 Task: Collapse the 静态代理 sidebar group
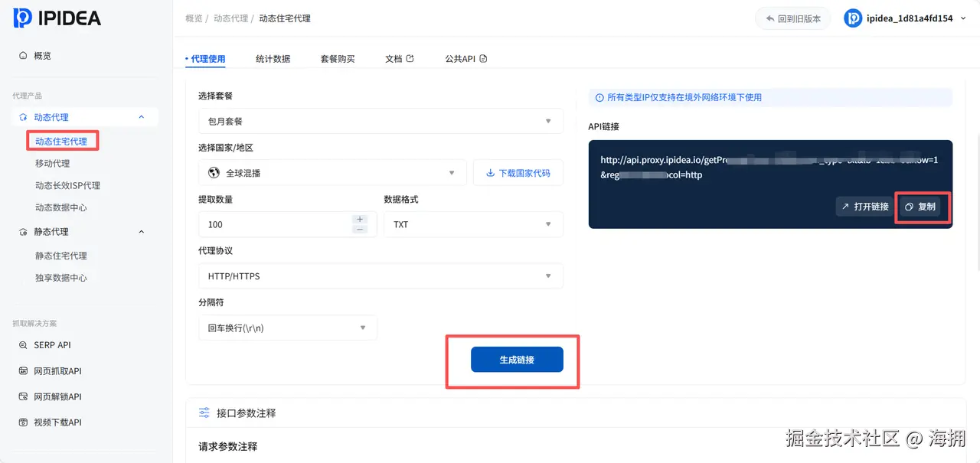(x=141, y=231)
